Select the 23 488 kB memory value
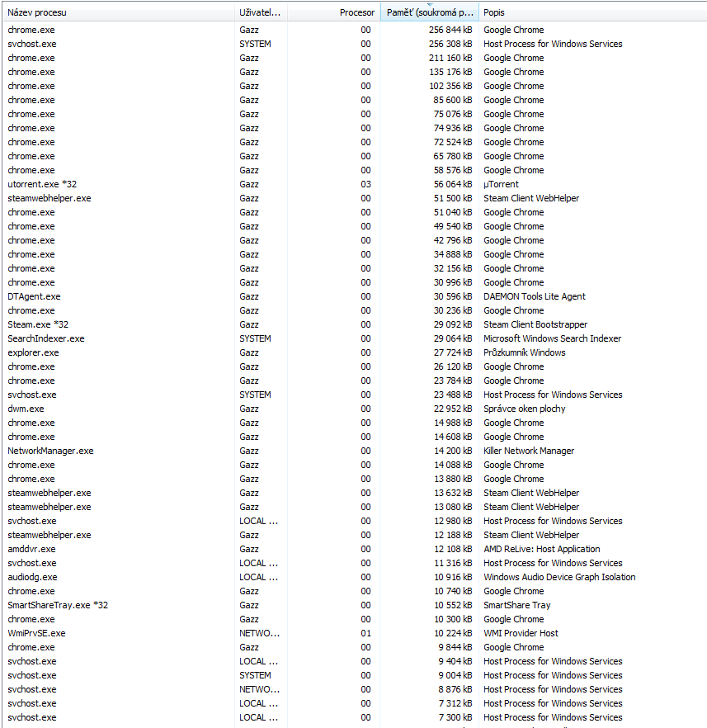707x728 pixels. click(453, 395)
